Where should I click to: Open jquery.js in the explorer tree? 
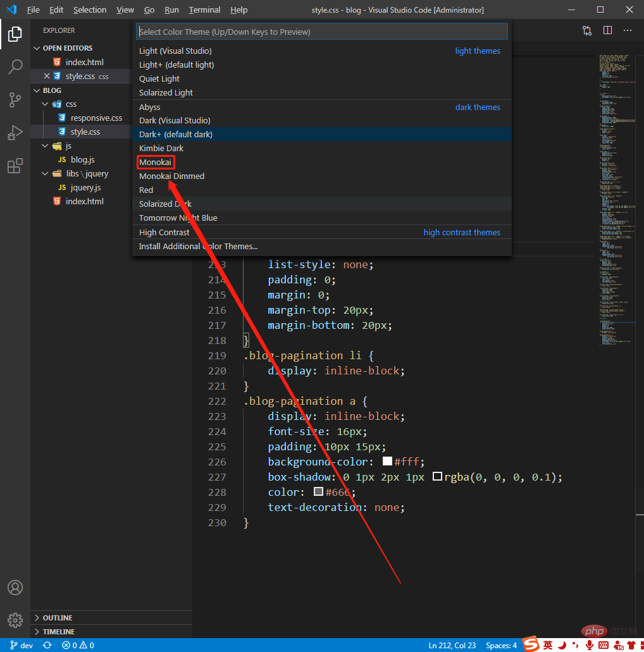[85, 188]
